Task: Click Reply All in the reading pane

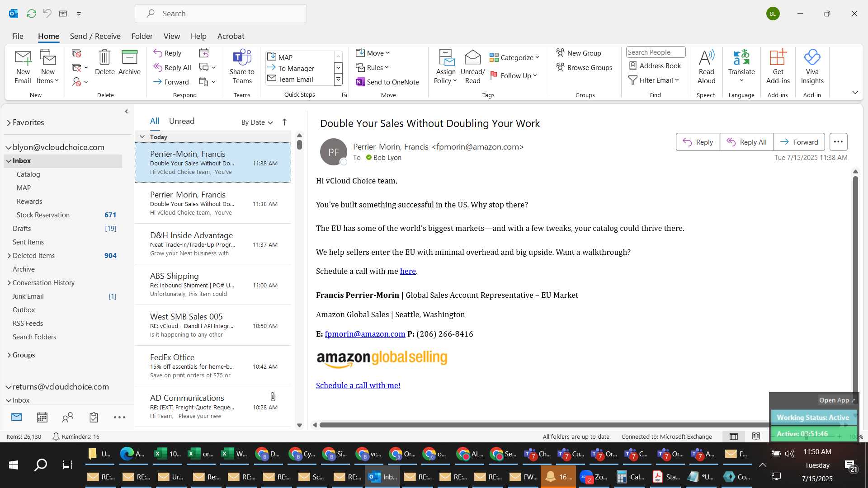Action: click(746, 142)
